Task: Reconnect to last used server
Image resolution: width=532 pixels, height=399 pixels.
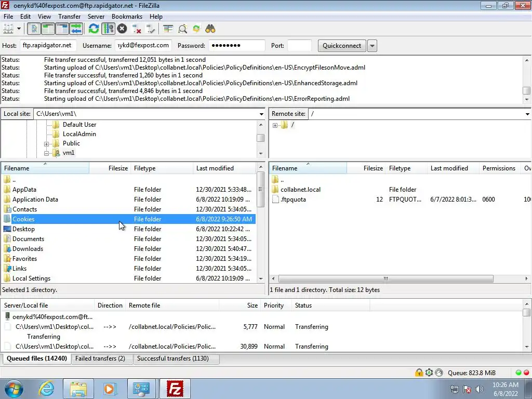Action: [x=150, y=29]
